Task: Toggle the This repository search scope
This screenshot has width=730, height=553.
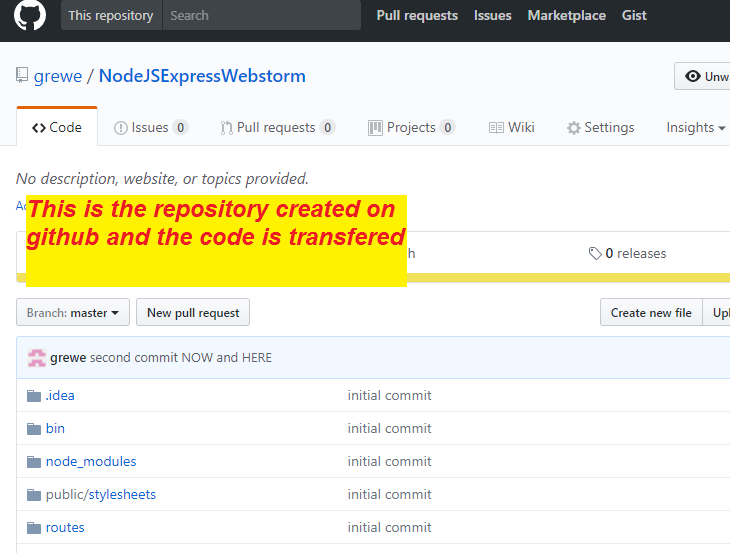Action: 110,16
